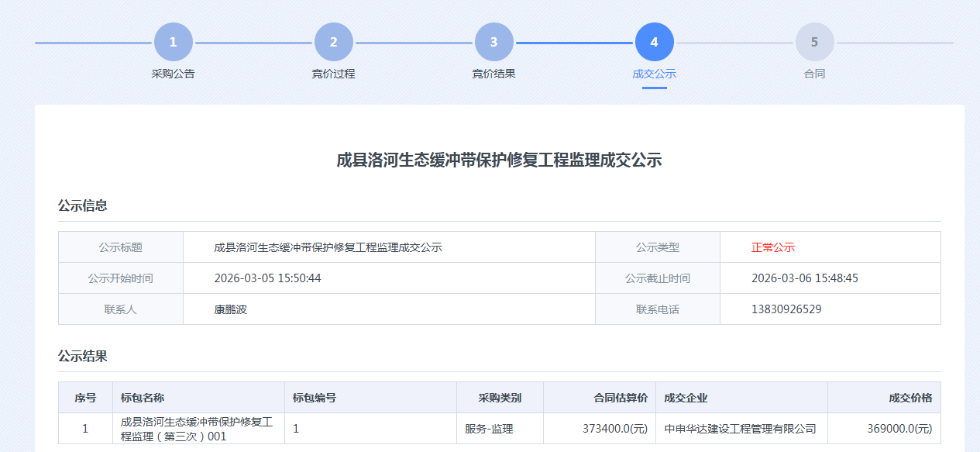Click step 2 circle for 竞价过程

click(x=333, y=42)
